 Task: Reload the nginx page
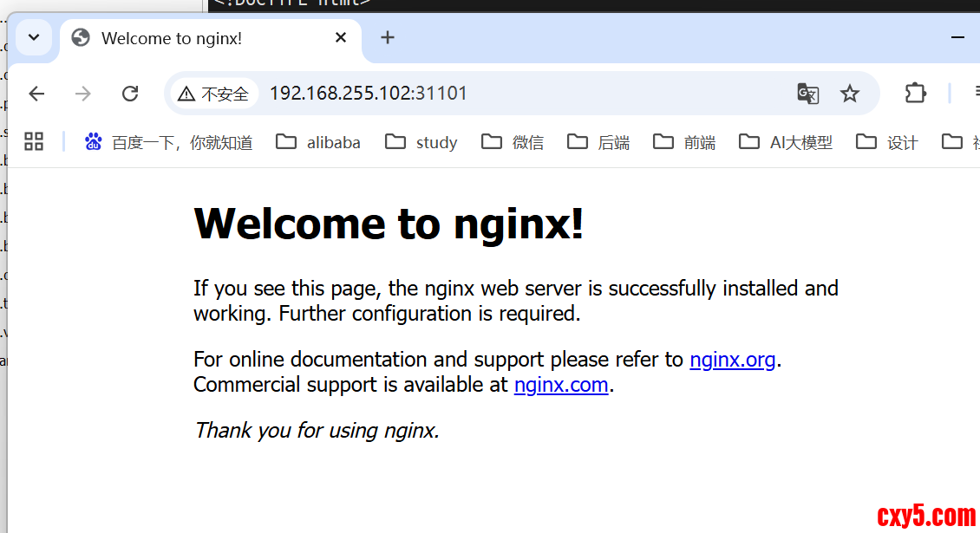tap(130, 94)
